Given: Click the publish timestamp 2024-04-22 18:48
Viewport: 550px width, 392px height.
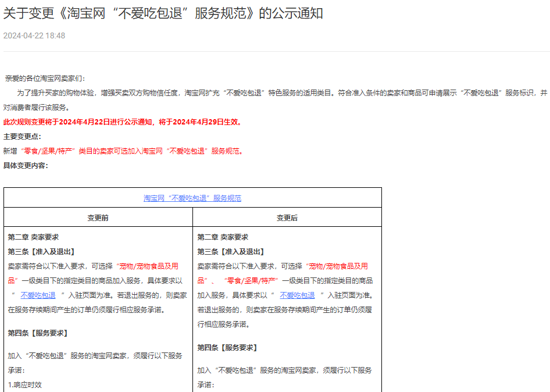Looking at the screenshot, I should click(34, 35).
